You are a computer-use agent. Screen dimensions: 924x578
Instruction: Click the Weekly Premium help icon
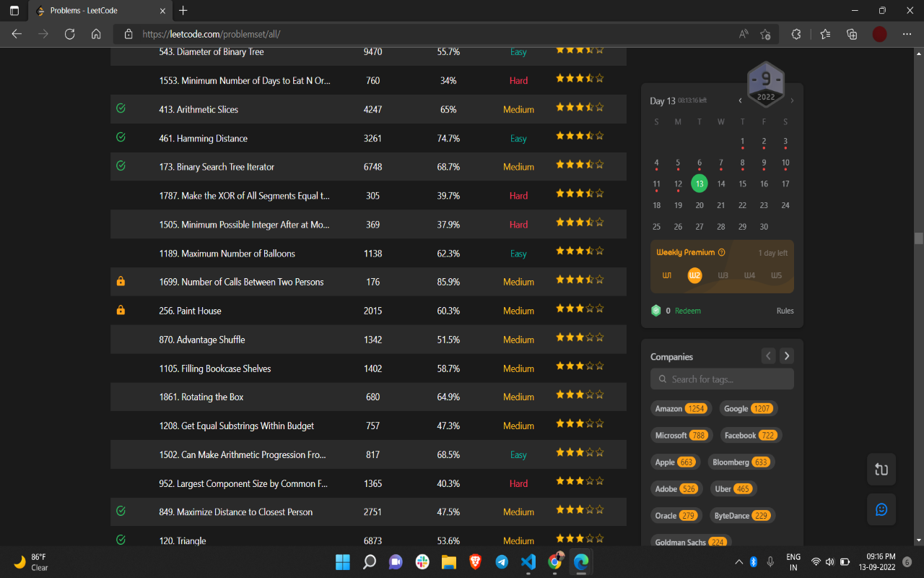click(722, 253)
